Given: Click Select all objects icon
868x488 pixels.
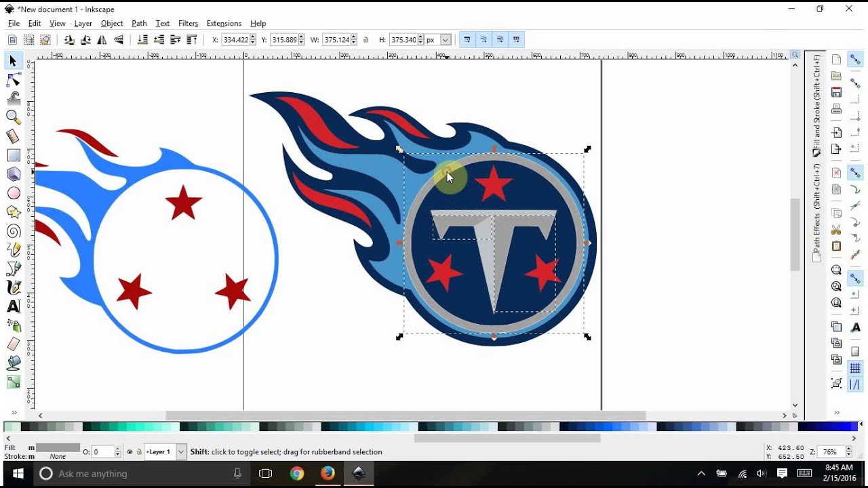Looking at the screenshot, I should [x=12, y=40].
